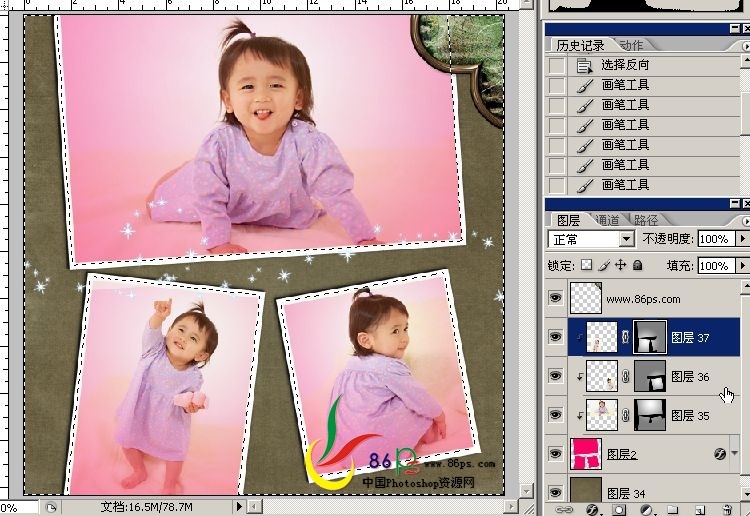750x516 pixels.
Task: Switch to the 动作 tab
Action: [631, 45]
